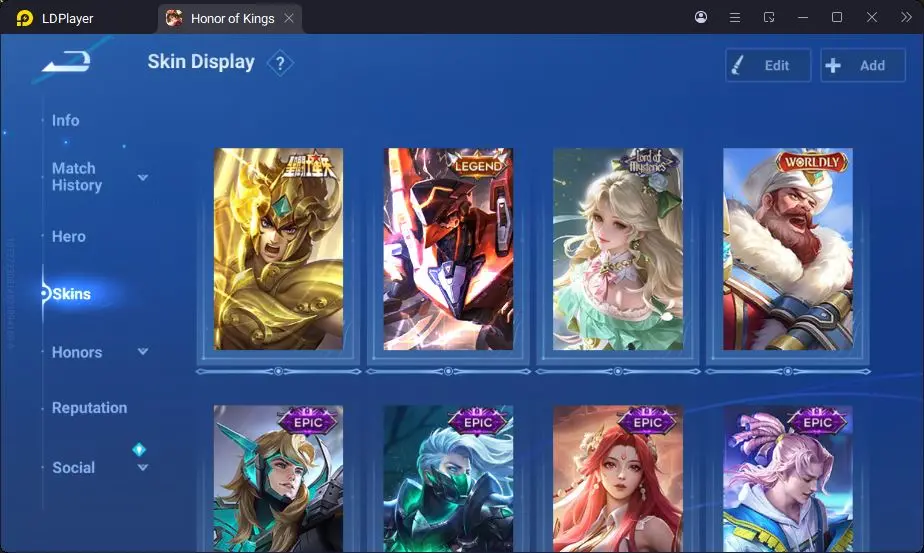
Task: Expand the Match History chevron
Action: pyautogui.click(x=143, y=177)
